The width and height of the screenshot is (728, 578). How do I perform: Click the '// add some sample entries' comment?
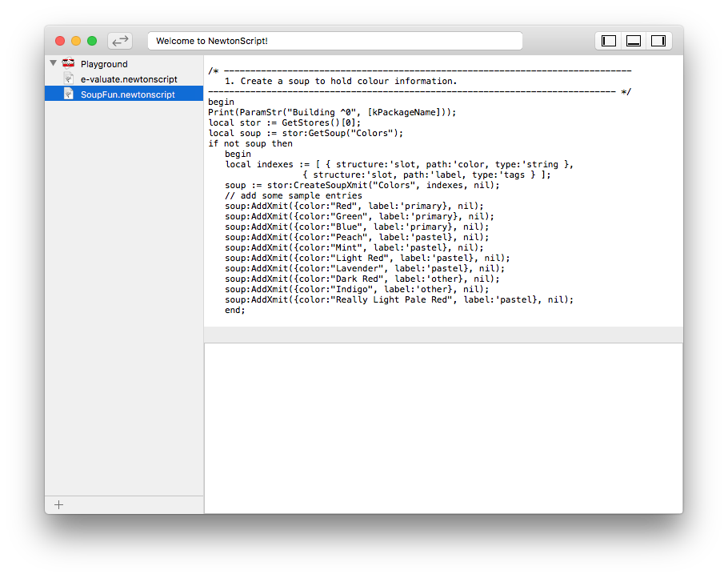(294, 195)
